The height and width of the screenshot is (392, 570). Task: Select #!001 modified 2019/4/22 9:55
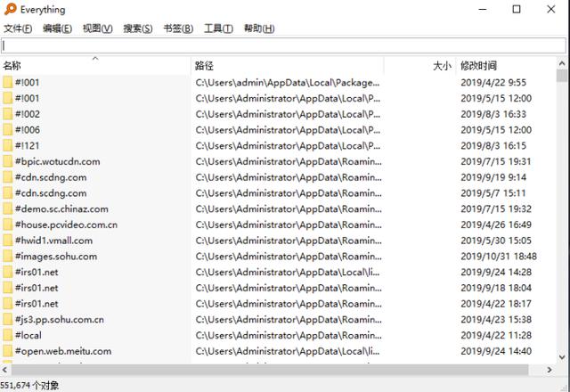pyautogui.click(x=28, y=83)
